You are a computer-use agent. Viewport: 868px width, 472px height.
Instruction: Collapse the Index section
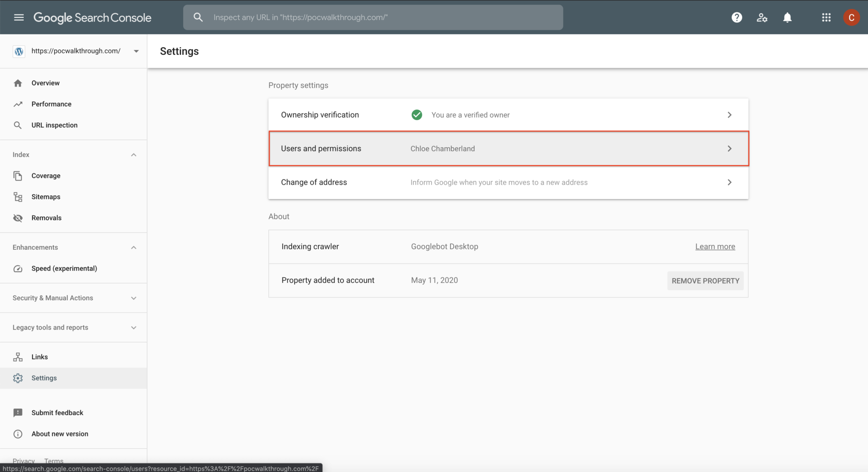tap(134, 154)
